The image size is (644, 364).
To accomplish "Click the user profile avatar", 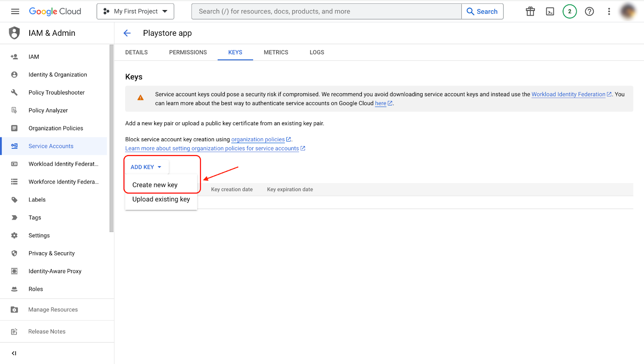I will (627, 11).
